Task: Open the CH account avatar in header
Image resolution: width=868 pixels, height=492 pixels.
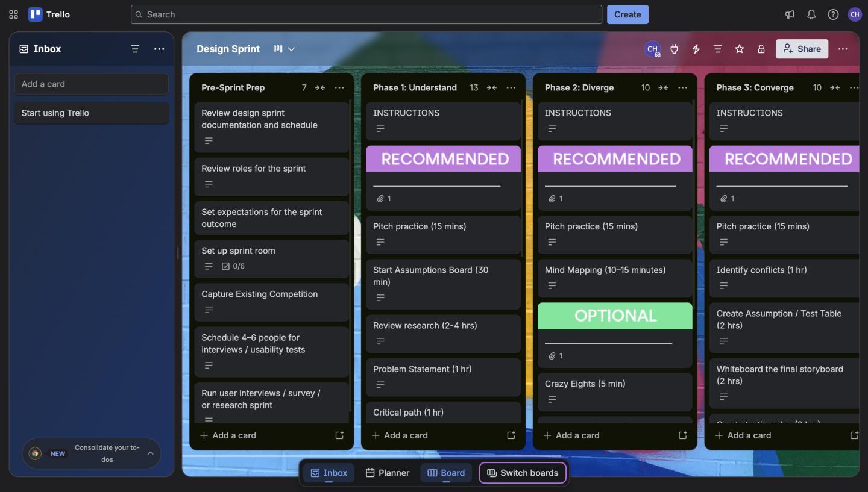Action: click(855, 14)
